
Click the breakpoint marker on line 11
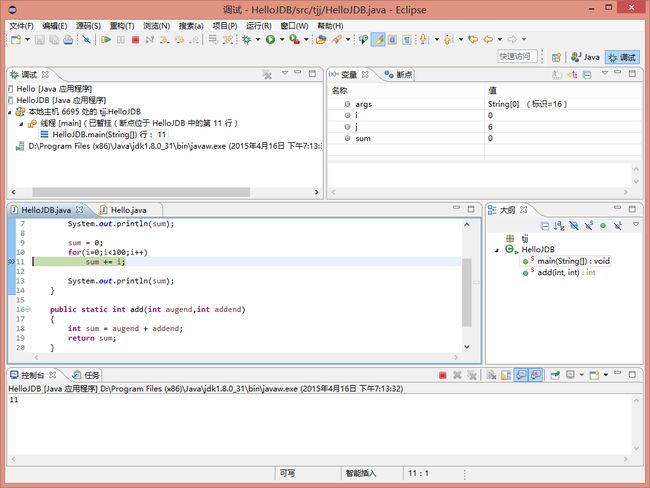tap(11, 262)
